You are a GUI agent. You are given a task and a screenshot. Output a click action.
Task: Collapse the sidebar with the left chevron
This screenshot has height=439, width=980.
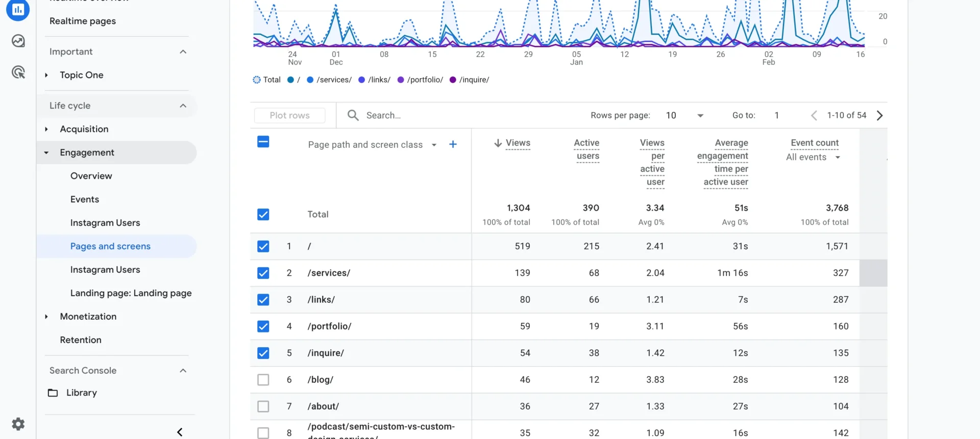coord(180,432)
